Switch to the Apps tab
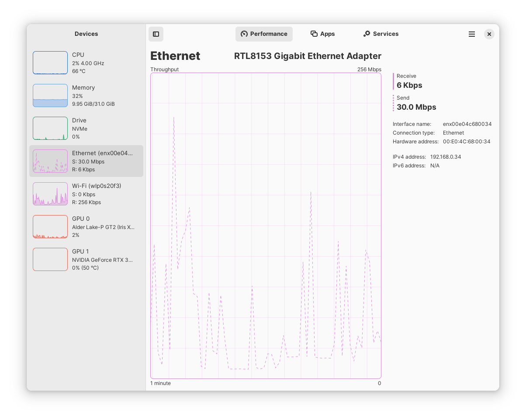The width and height of the screenshot is (526, 420). click(322, 34)
